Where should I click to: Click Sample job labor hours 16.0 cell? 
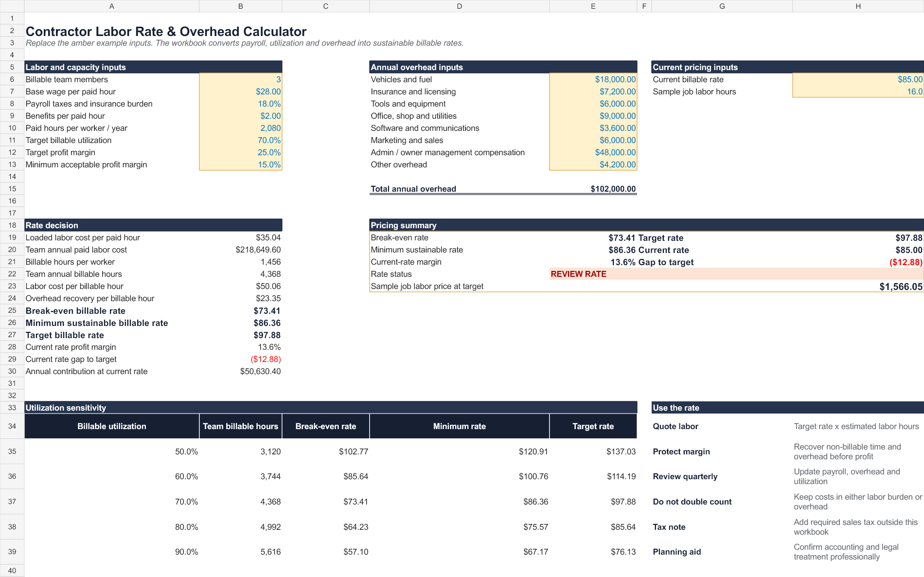click(858, 91)
